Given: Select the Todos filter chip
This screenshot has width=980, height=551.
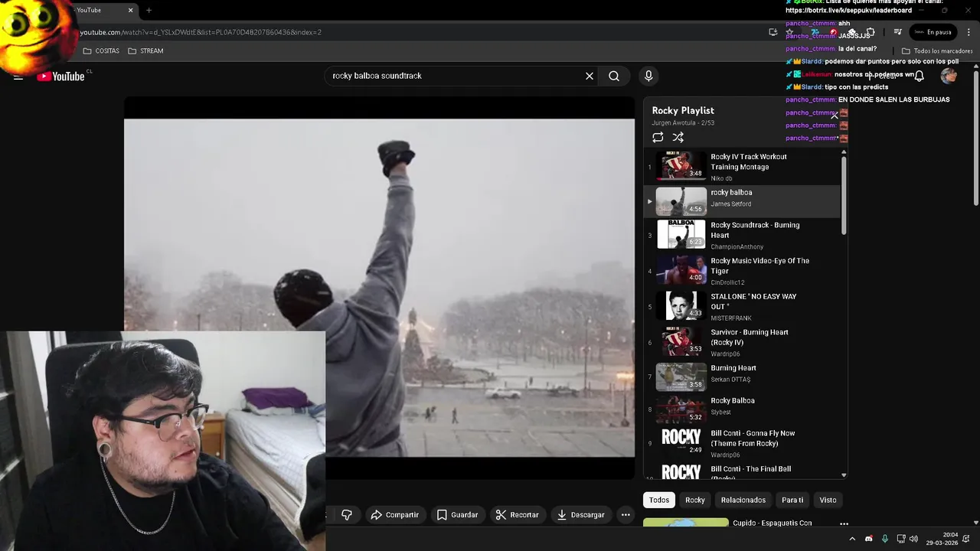Looking at the screenshot, I should (659, 500).
